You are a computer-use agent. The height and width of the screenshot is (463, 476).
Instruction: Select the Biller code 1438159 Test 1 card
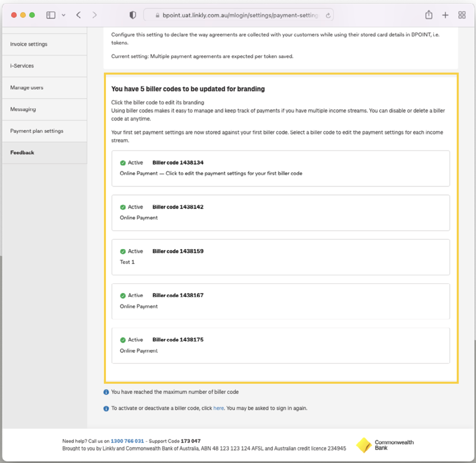pos(281,257)
